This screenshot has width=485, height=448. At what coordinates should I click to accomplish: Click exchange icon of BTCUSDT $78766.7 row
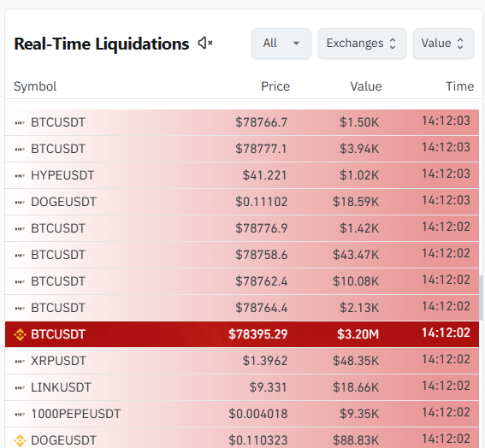pos(21,123)
